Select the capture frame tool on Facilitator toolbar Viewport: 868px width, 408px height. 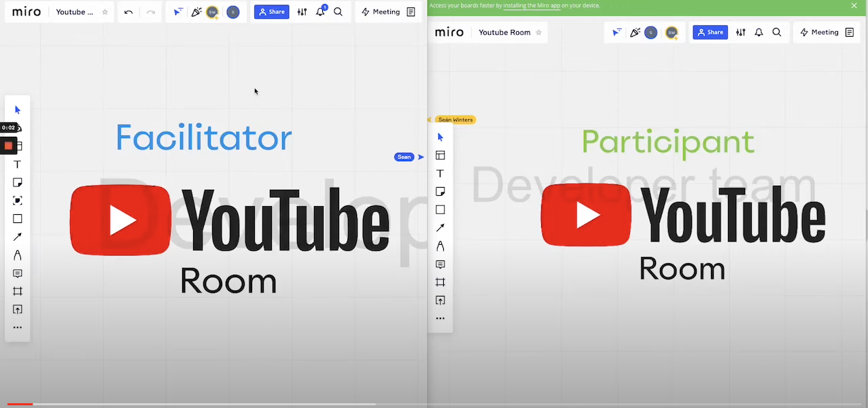point(18,201)
